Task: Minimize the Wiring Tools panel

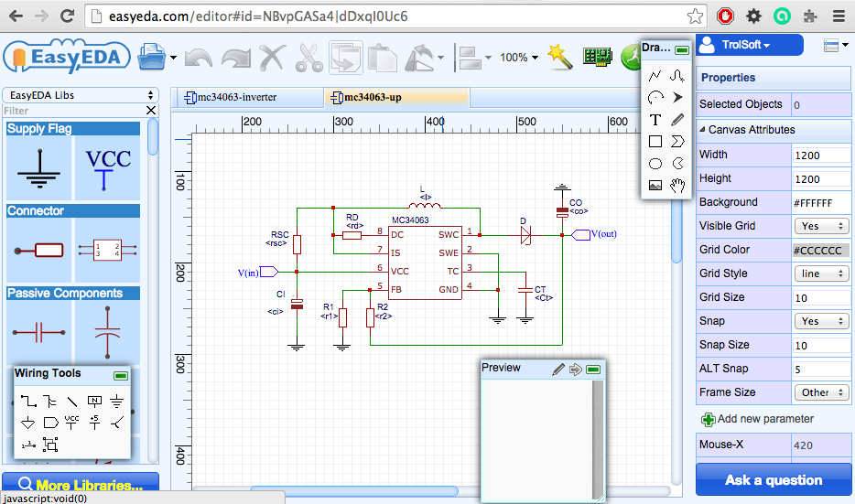Action: coord(120,375)
